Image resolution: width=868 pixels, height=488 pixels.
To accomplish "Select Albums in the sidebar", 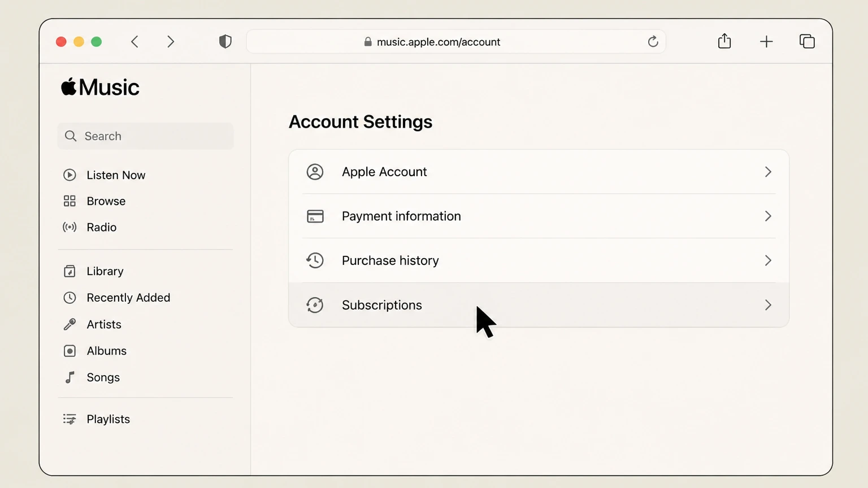I will 107,351.
